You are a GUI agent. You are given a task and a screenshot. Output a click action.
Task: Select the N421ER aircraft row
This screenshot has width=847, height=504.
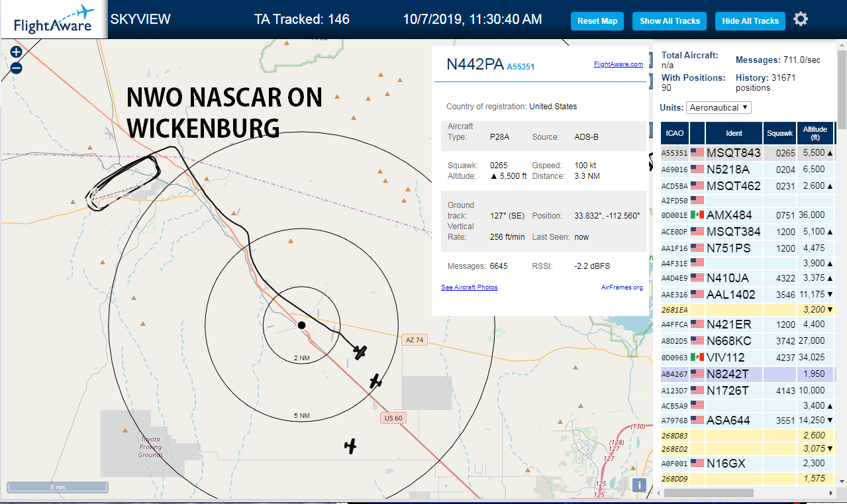747,325
